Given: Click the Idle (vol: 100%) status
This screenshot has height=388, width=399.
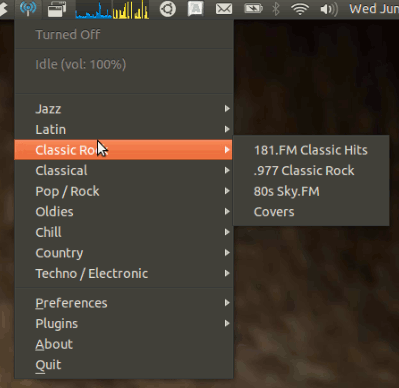Looking at the screenshot, I should point(124,64).
